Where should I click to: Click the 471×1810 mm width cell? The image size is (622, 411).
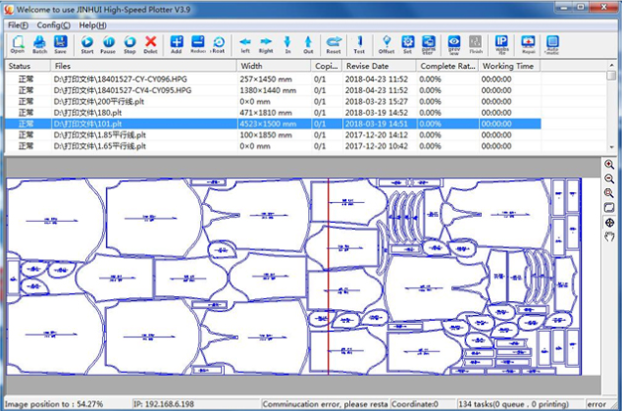[x=265, y=113]
